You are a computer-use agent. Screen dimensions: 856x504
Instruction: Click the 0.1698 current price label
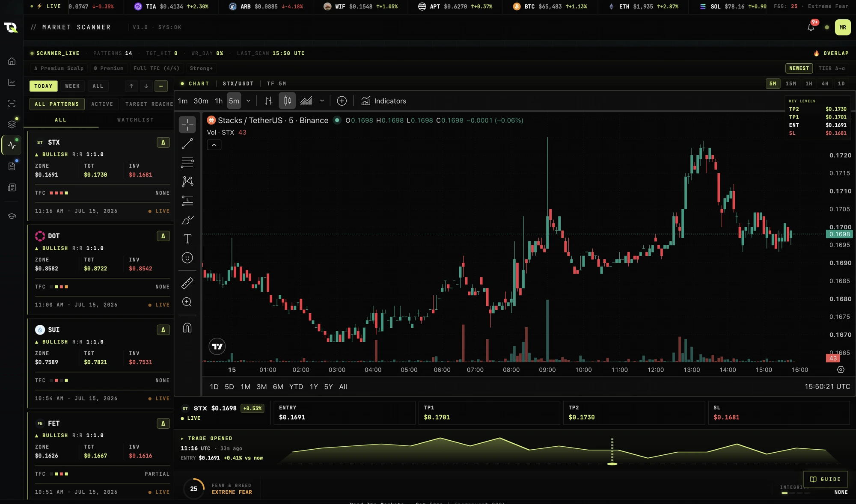click(x=839, y=234)
